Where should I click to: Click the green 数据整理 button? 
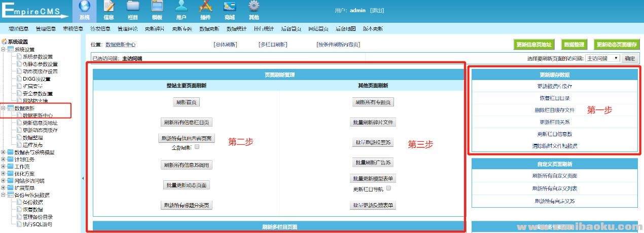click(x=575, y=45)
